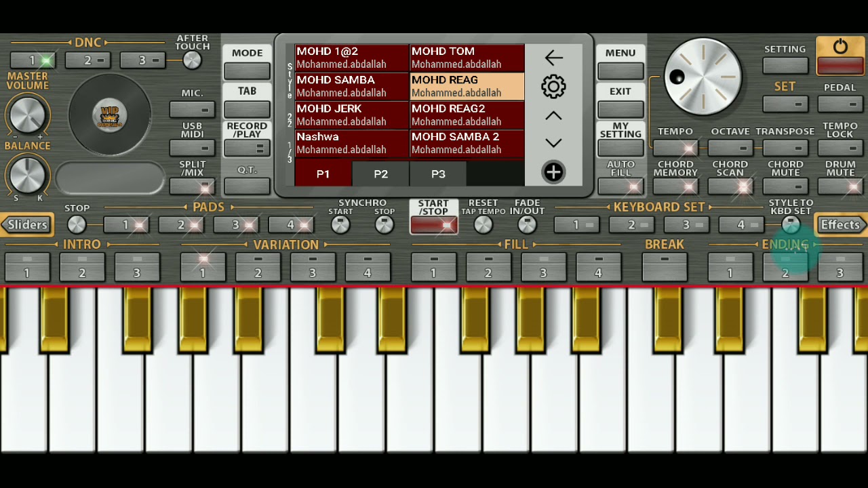Select Intro 1
868x488 pixels.
click(x=26, y=268)
